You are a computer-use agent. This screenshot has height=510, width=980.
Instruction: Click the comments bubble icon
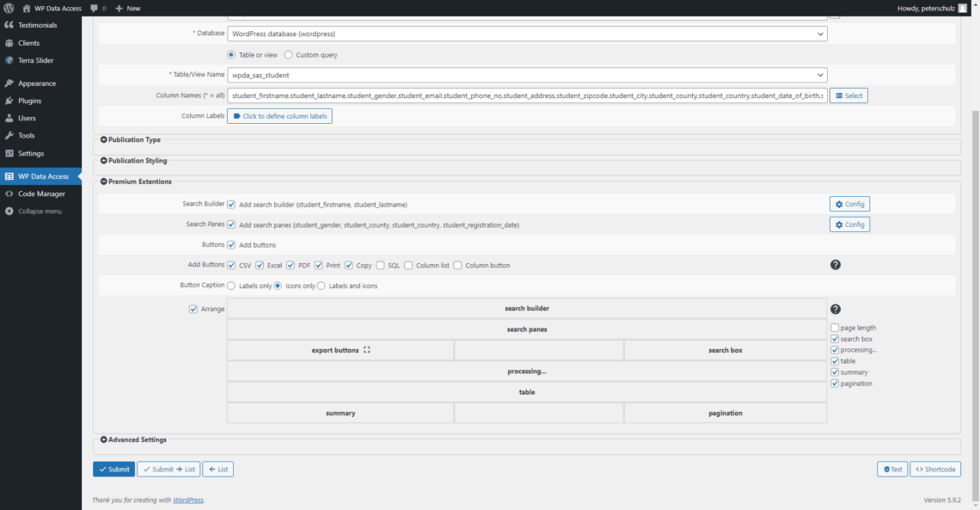coord(94,8)
